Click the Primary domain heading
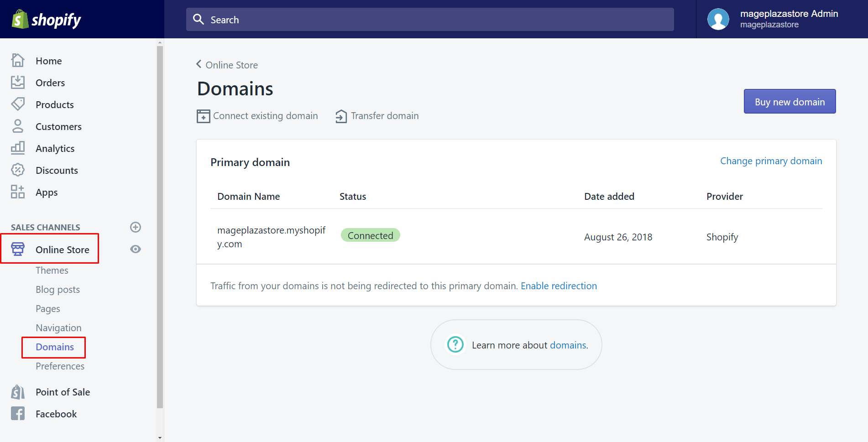The image size is (868, 442). click(x=250, y=162)
